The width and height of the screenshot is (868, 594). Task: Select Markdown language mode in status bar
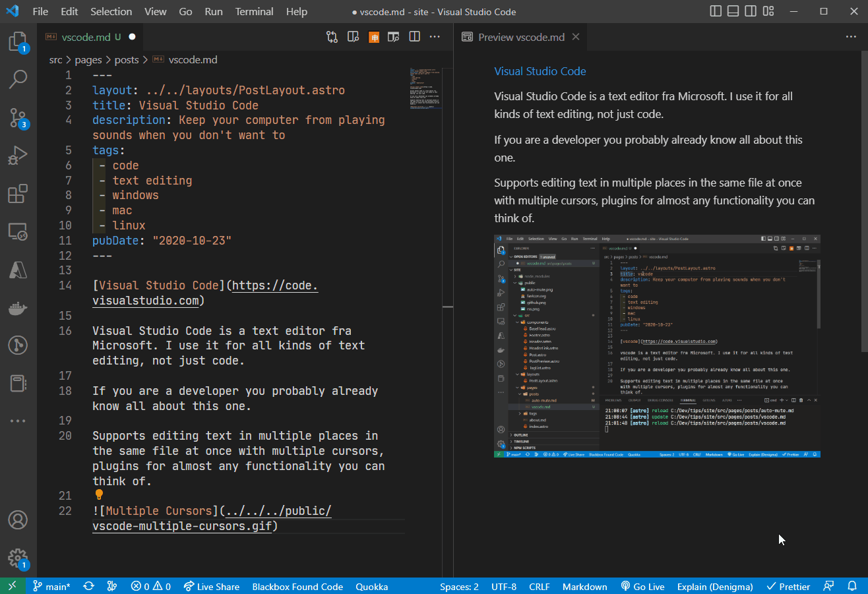[x=584, y=586]
